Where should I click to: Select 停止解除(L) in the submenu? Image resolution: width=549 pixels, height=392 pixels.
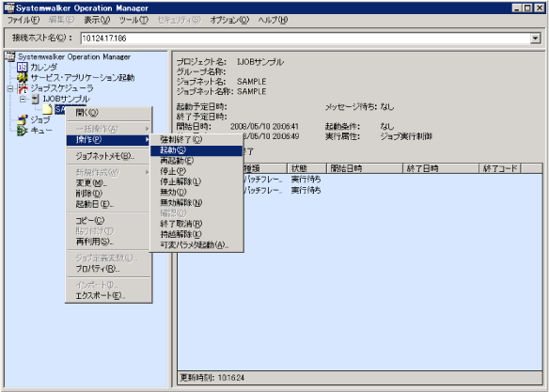click(x=196, y=181)
